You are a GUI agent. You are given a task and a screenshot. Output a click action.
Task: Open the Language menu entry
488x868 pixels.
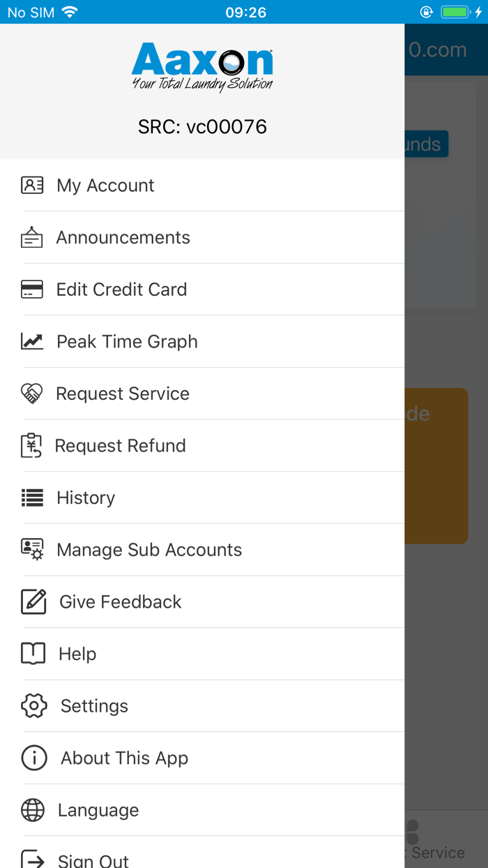pos(98,809)
